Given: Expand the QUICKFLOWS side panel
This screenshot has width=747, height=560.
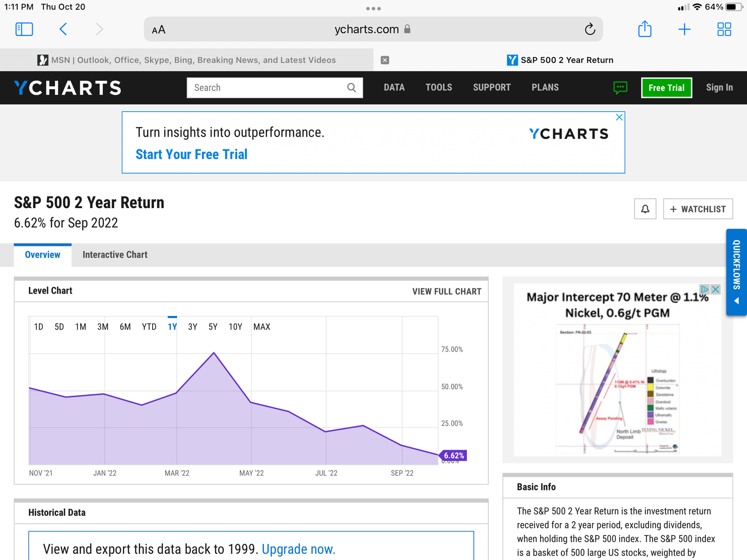Looking at the screenshot, I should click(x=737, y=273).
